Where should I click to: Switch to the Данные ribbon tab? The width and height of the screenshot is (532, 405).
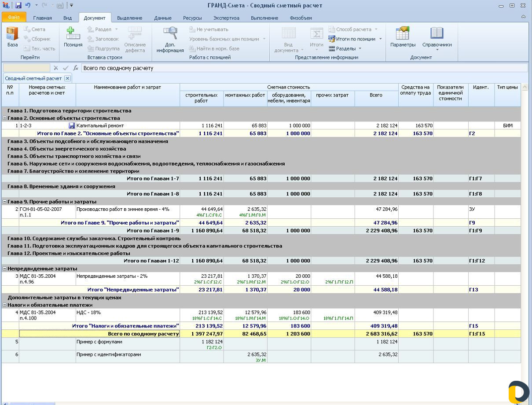tap(163, 18)
